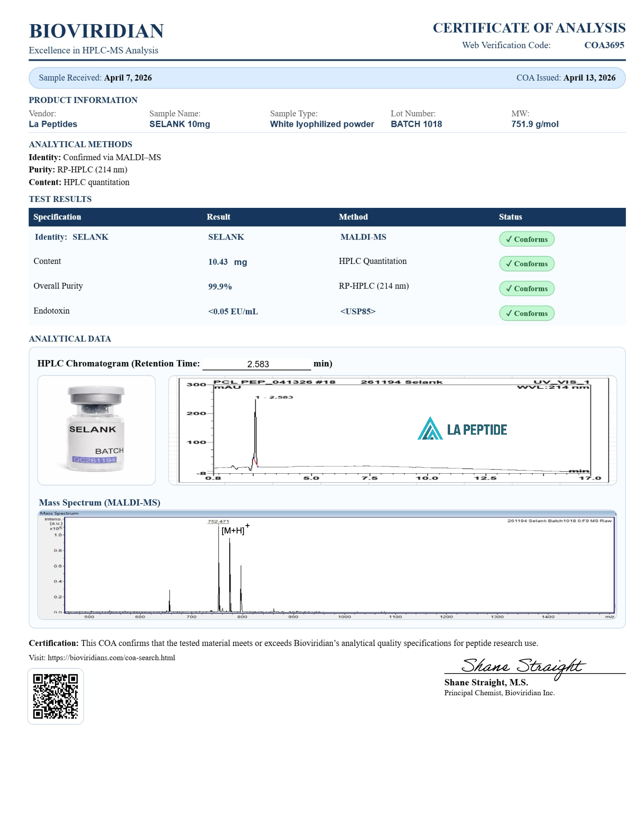Click the [M+H]+ annotation in mass spectrum
Screen dimensions: 644x833
coord(234,530)
